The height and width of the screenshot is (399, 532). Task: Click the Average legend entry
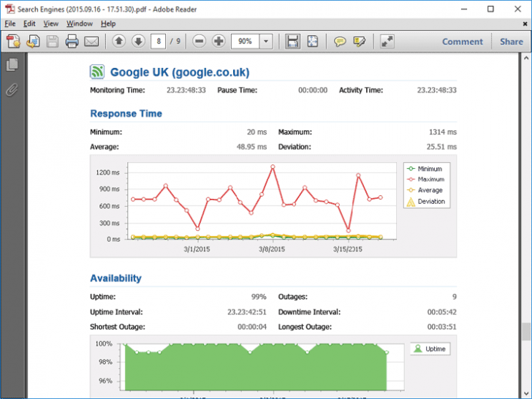coord(425,190)
